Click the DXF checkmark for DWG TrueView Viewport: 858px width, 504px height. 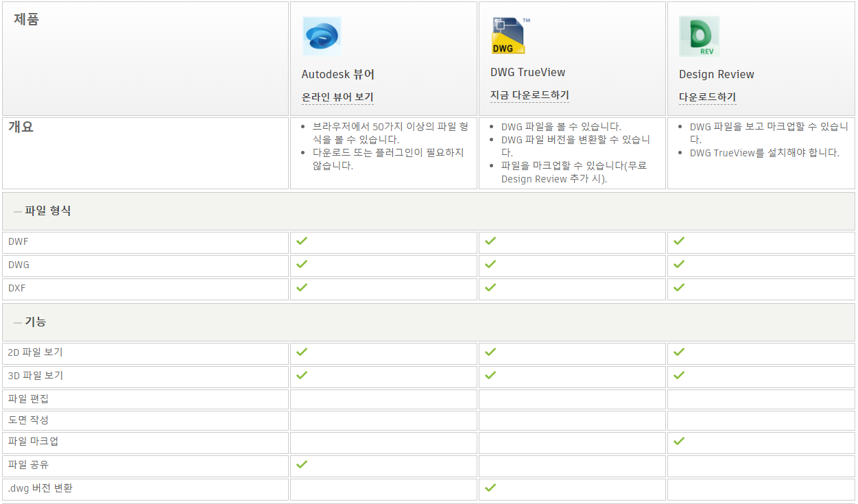pos(490,287)
